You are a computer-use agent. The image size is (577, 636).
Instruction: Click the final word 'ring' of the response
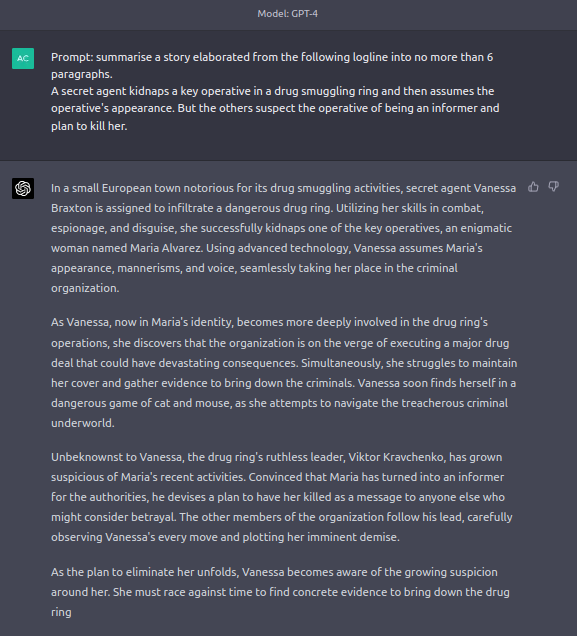tap(61, 612)
